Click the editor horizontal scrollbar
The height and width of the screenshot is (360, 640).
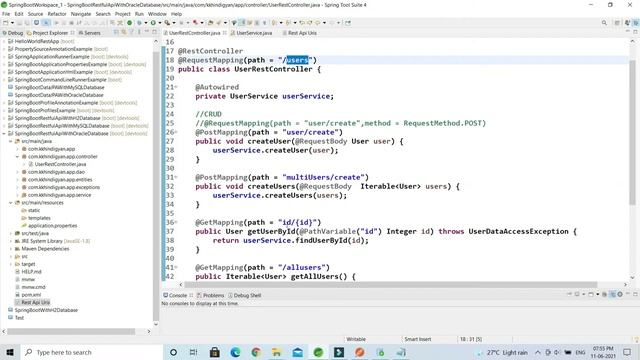pos(391,284)
